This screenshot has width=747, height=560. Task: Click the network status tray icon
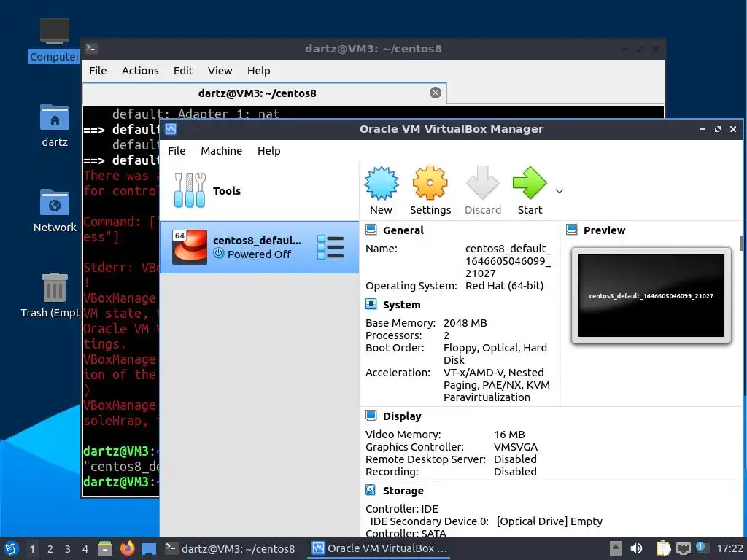click(683, 548)
